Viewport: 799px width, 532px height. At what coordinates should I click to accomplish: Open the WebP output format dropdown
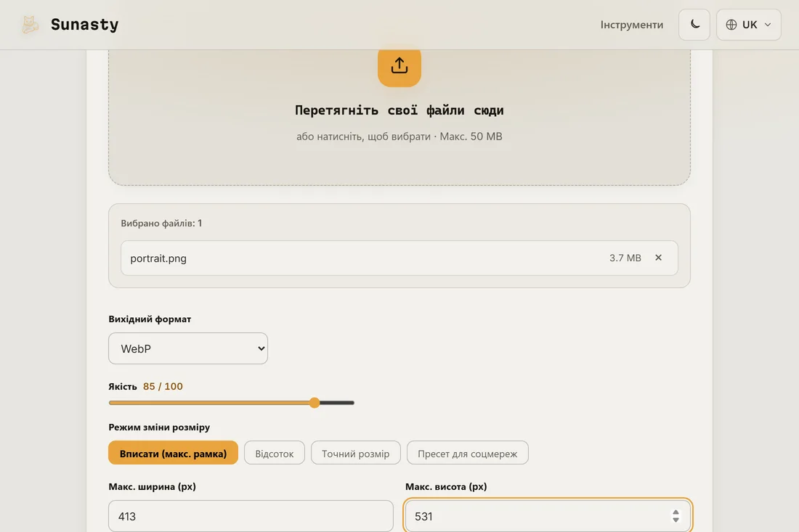[188, 348]
